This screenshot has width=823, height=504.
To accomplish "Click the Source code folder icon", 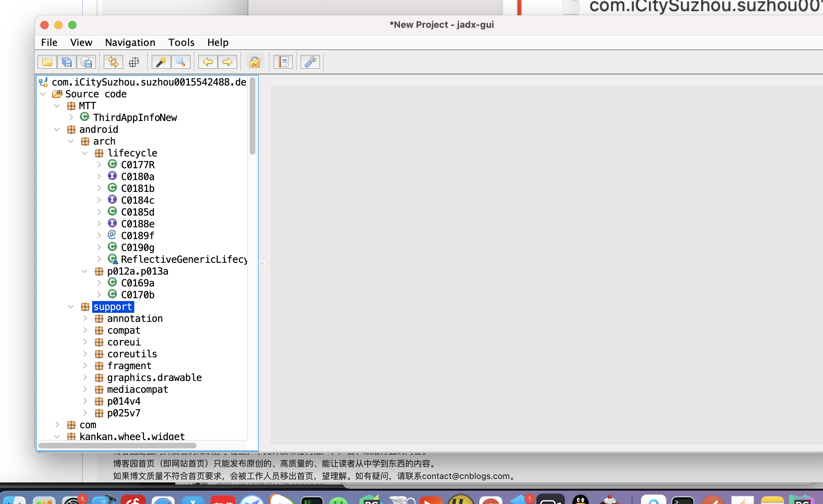I will pos(57,94).
